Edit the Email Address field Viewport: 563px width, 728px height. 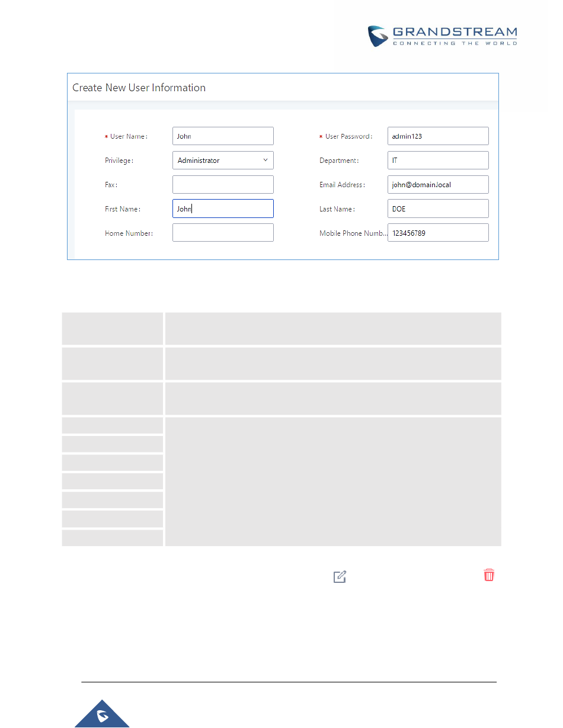point(438,185)
